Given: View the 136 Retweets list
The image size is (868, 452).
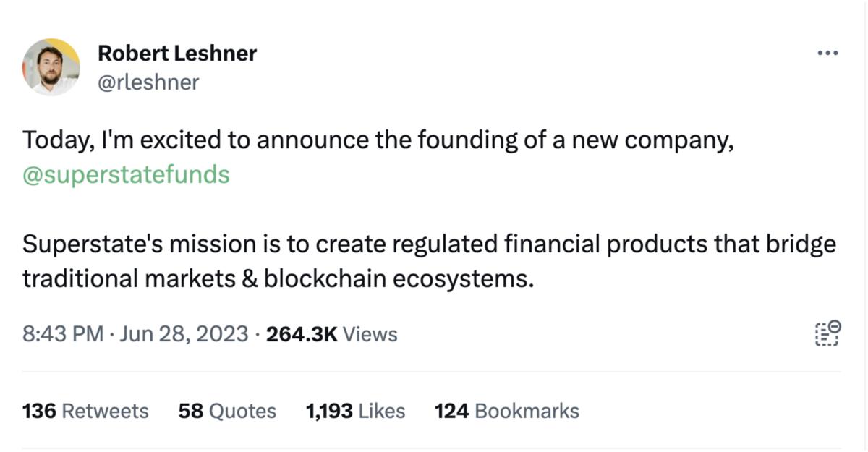Looking at the screenshot, I should click(x=85, y=411).
